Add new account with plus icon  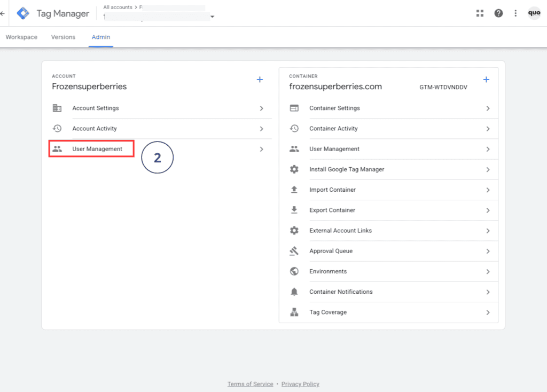pyautogui.click(x=260, y=80)
